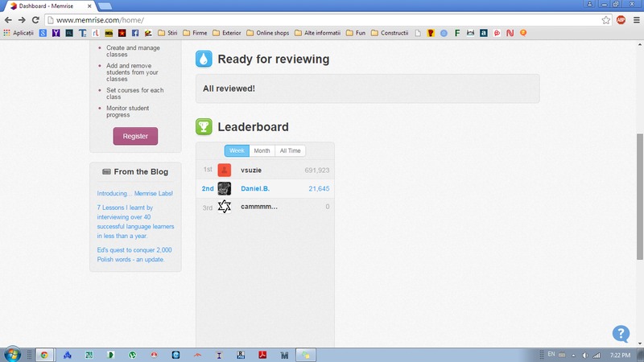Open the Netflix bookmark icon
The height and width of the screenshot is (362, 644).
coord(510,33)
